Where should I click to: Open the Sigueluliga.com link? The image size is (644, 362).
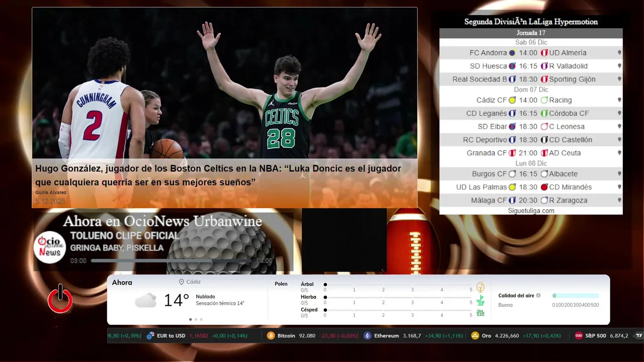(531, 211)
